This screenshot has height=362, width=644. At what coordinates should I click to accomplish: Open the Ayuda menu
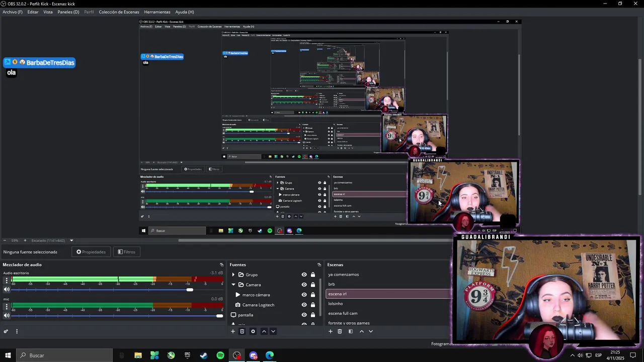[x=184, y=12]
